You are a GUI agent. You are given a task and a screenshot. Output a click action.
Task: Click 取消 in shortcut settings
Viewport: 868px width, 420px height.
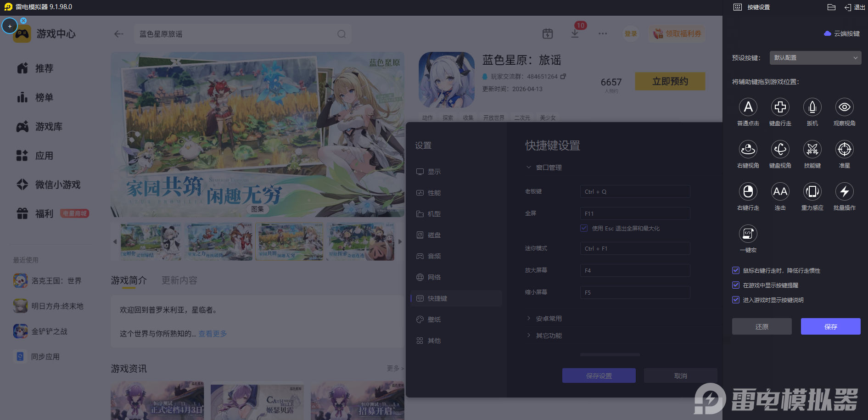pos(680,375)
